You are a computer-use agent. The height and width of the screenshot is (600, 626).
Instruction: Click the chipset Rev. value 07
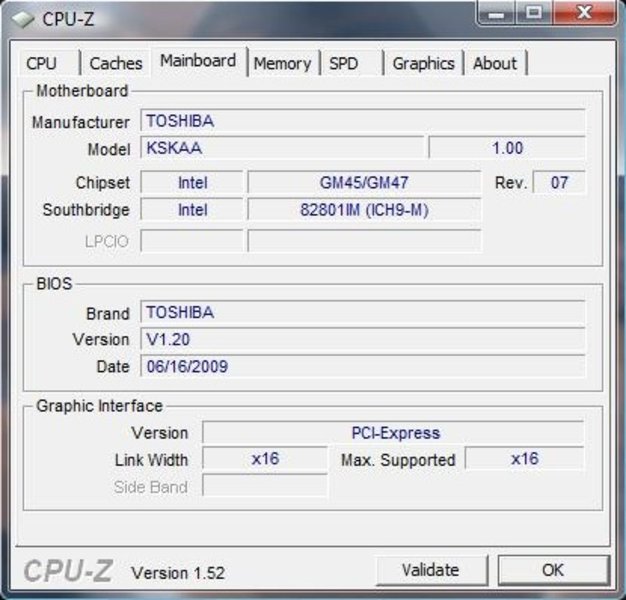coord(559,182)
